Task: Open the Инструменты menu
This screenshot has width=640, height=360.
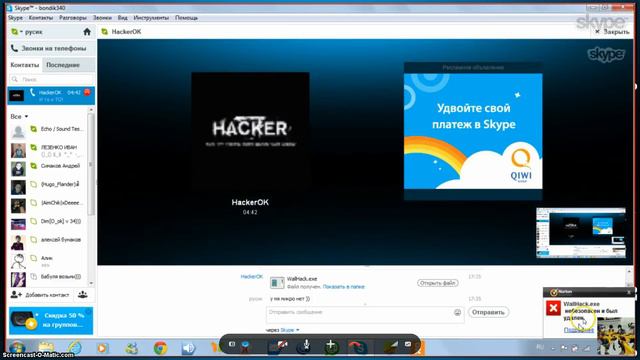Action: click(x=151, y=18)
